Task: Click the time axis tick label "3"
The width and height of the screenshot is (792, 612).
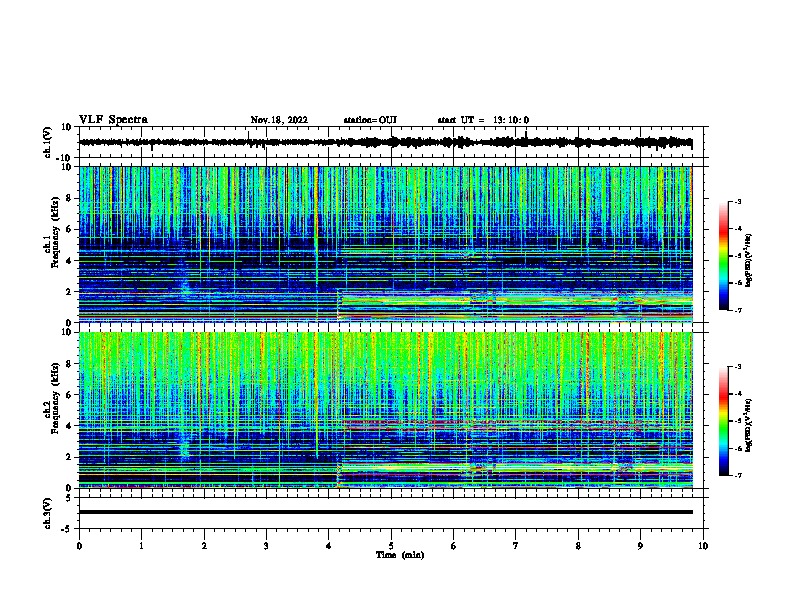Action: (266, 546)
